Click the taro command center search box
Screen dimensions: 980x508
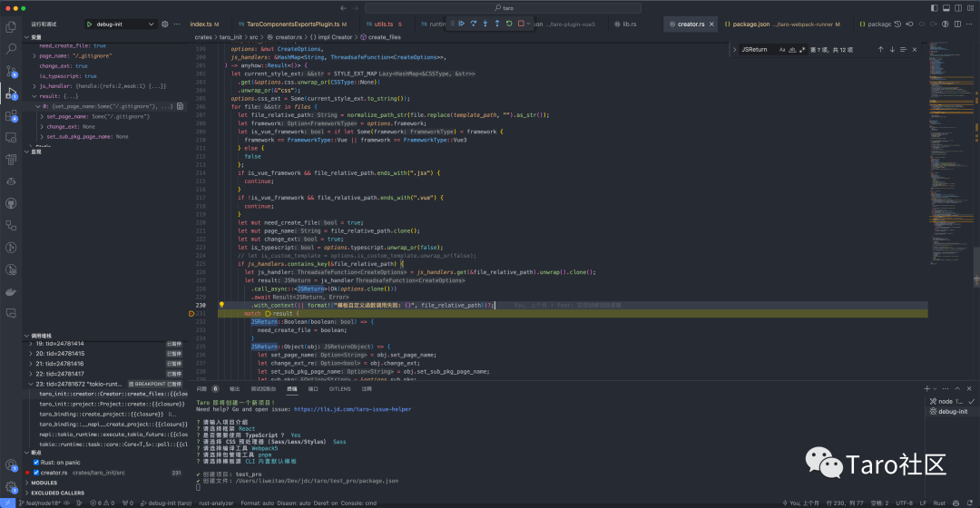pyautogui.click(x=503, y=8)
